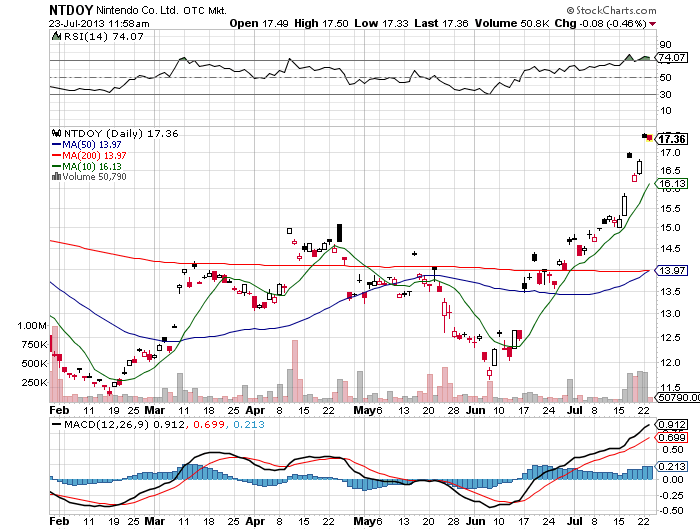Click the boxed 74.07 RSI axis label
This screenshot has width=700, height=530.
point(672,57)
